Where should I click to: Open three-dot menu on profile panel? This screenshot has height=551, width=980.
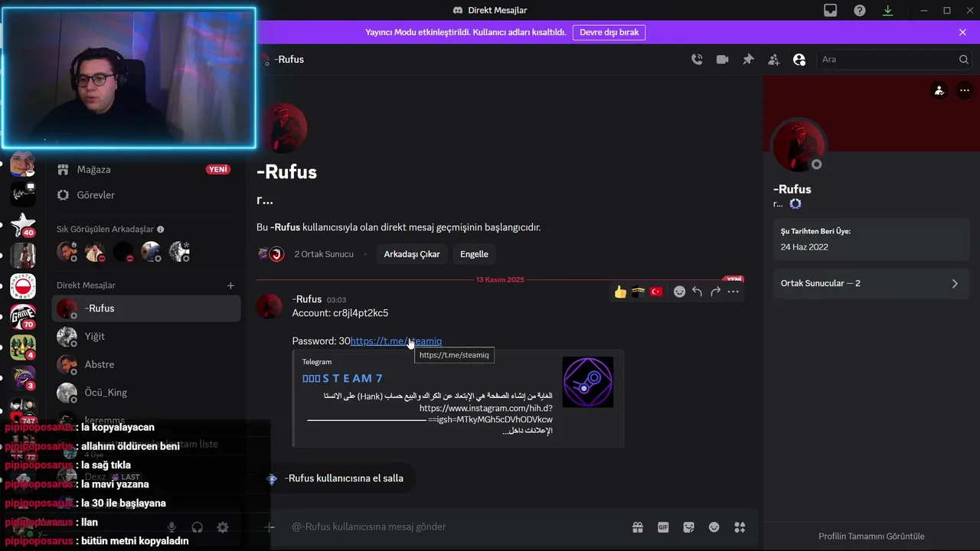point(964,90)
